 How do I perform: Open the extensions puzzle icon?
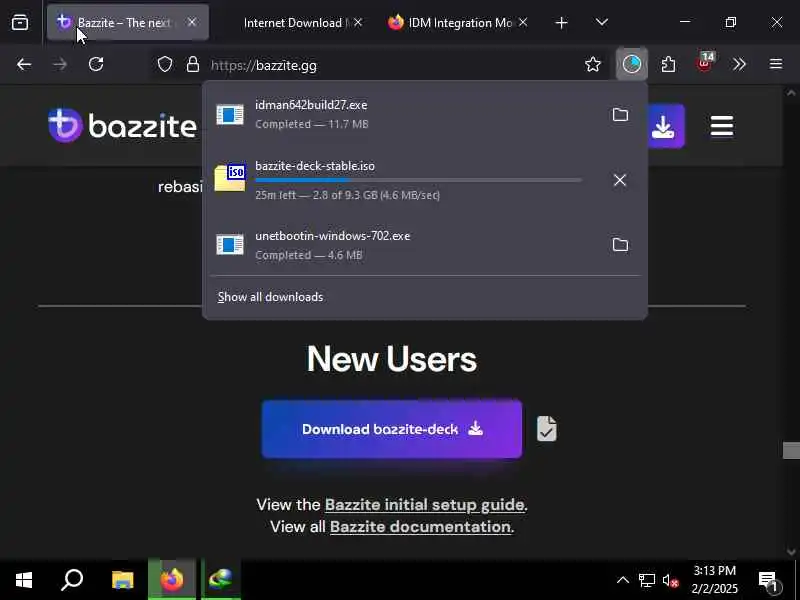pos(668,64)
